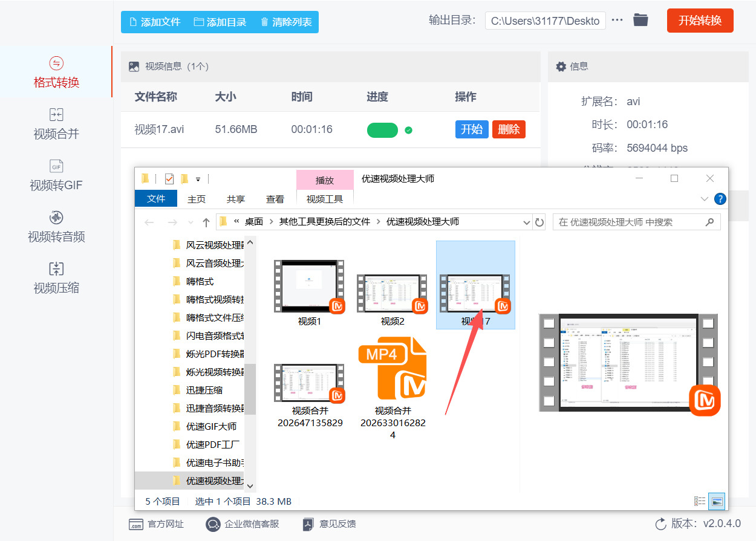Click blue 开始 button for 视频17.avi
Screen dimensions: 756x541
[x=471, y=129]
